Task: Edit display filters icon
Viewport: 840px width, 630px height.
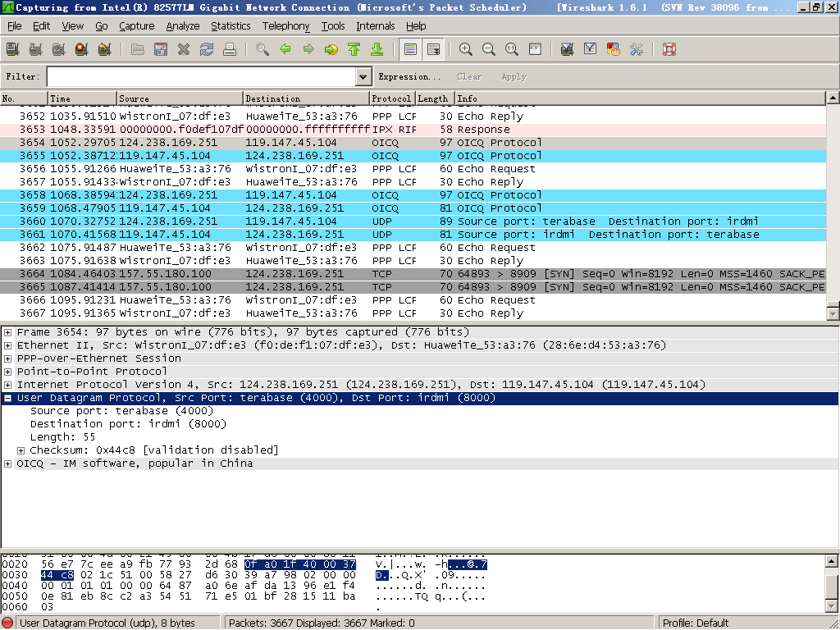Action: 591,49
